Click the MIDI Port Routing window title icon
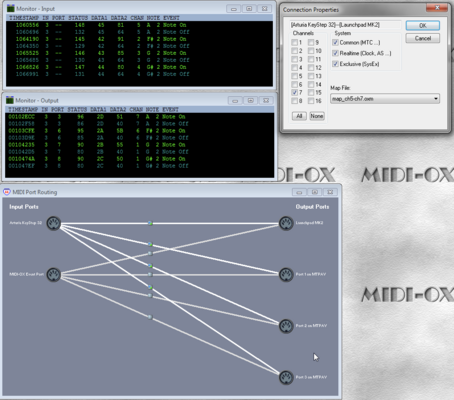Image resolution: width=454 pixels, height=400 pixels. [x=7, y=192]
